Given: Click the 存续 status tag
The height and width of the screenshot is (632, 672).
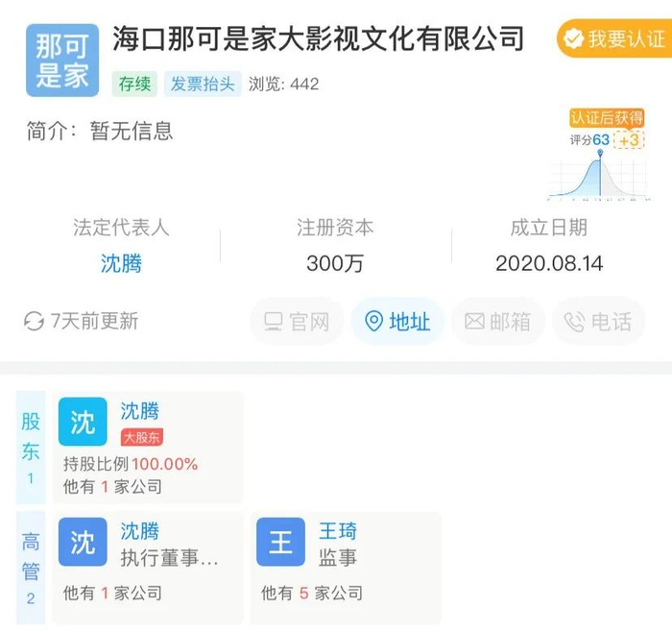Looking at the screenshot, I should (x=134, y=84).
